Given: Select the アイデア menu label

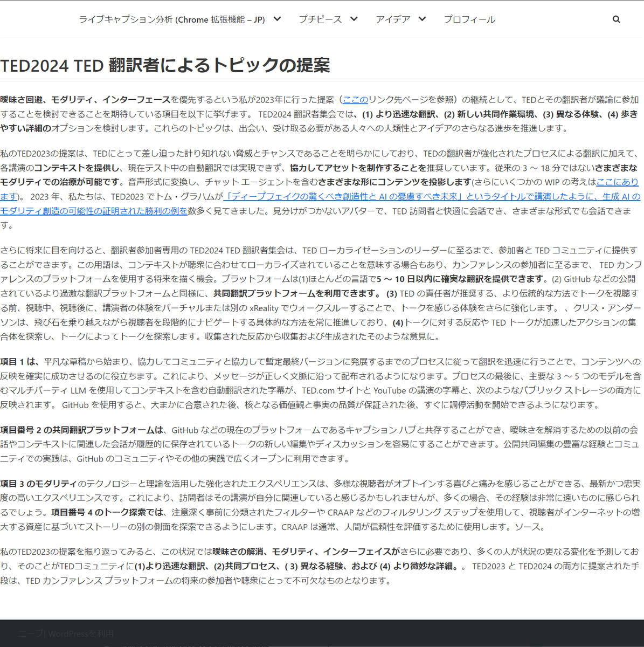Looking at the screenshot, I should pyautogui.click(x=393, y=19).
